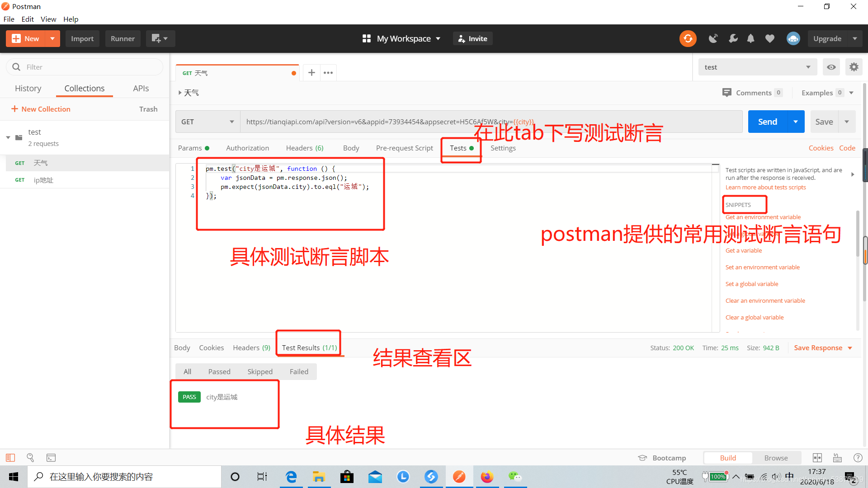Toggle the sidebar icon in status bar
Viewport: 868px width, 488px height.
tap(10, 458)
